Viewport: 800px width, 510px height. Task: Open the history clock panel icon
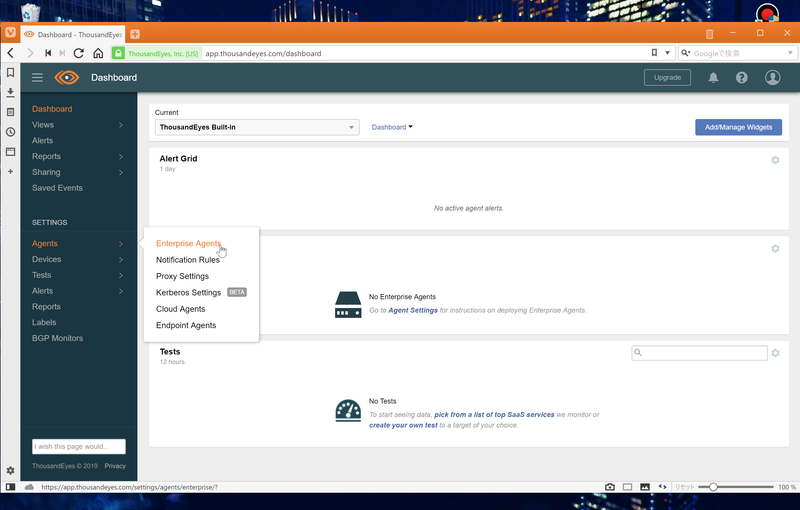(x=10, y=132)
